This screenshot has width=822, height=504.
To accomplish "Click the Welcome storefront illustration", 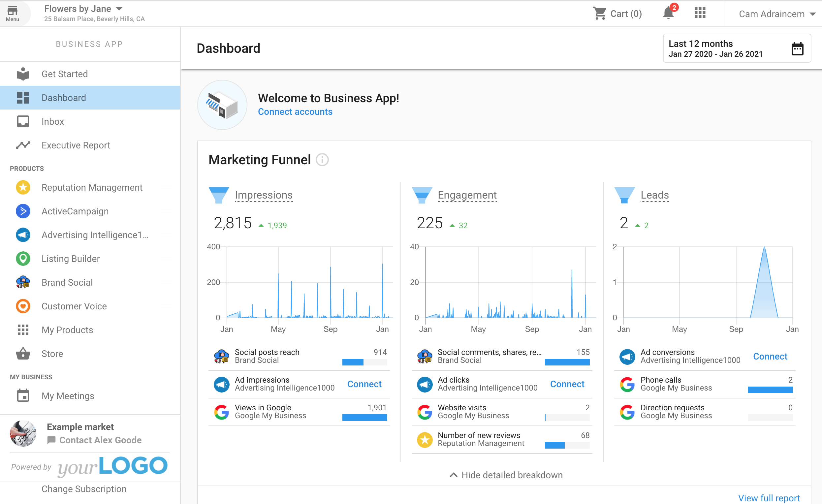I will pyautogui.click(x=222, y=105).
